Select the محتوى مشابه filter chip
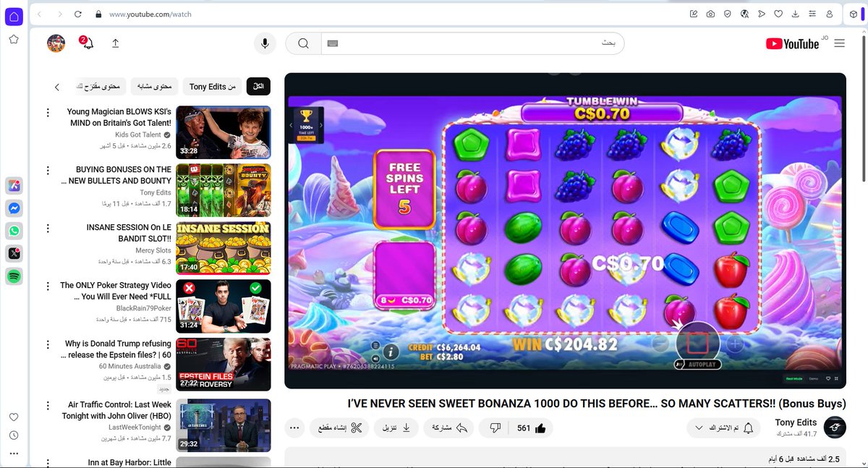The width and height of the screenshot is (868, 468). (154, 87)
